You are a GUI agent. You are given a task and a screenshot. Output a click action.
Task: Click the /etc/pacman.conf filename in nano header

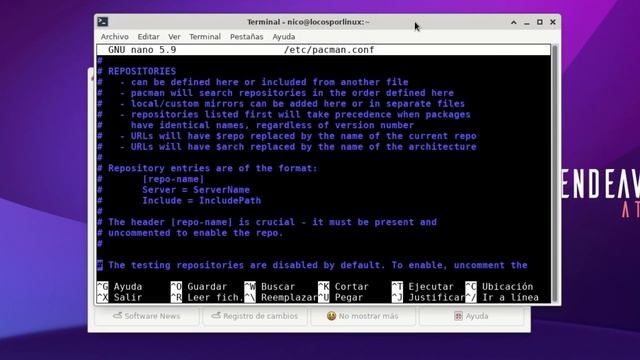pos(329,50)
